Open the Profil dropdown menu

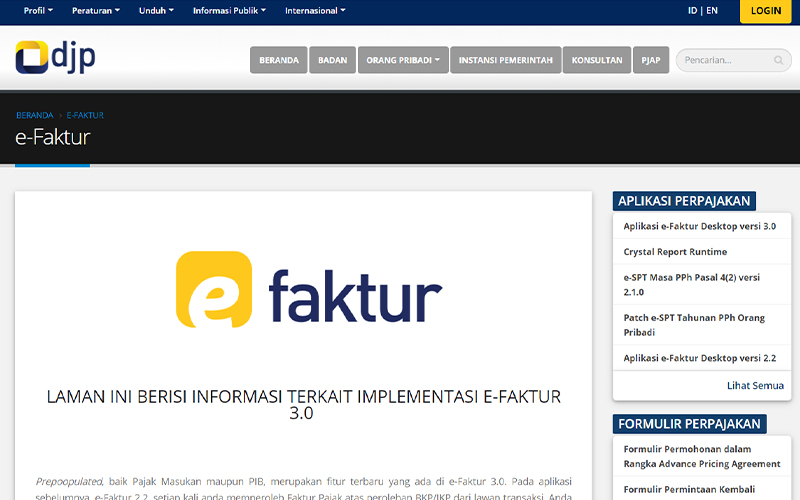pos(38,11)
